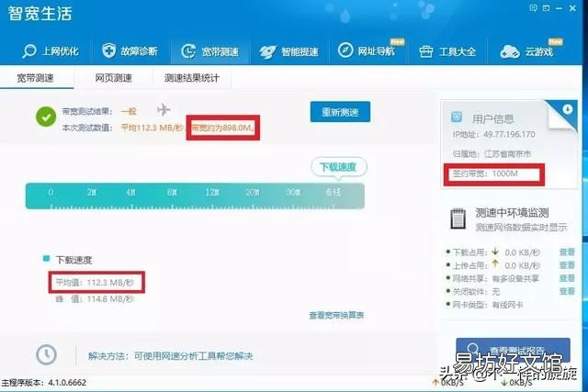Select the 宽带测速 toolbar section

tap(210, 51)
